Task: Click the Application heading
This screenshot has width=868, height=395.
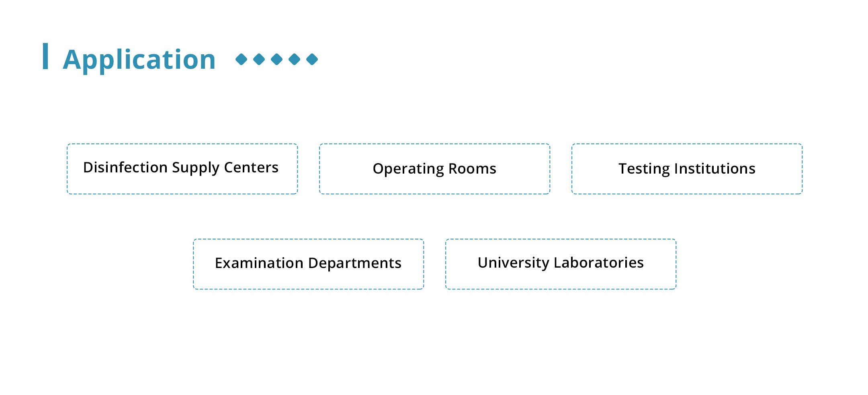Action: pos(139,59)
